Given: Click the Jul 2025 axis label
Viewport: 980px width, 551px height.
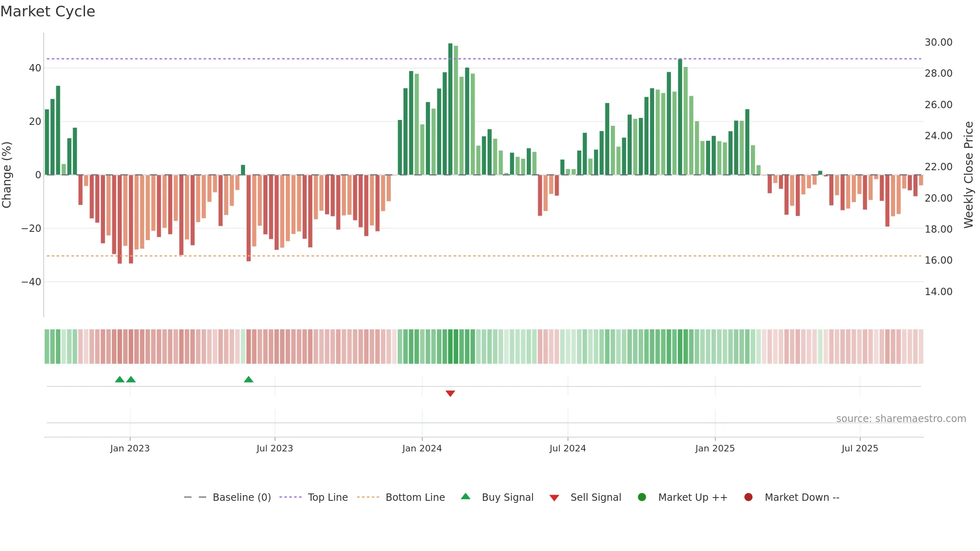Looking at the screenshot, I should (860, 448).
